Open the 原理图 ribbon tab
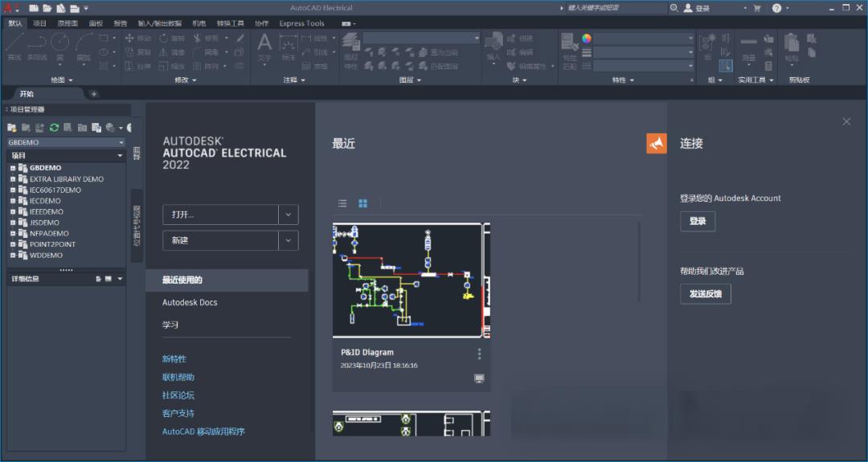 (68, 23)
